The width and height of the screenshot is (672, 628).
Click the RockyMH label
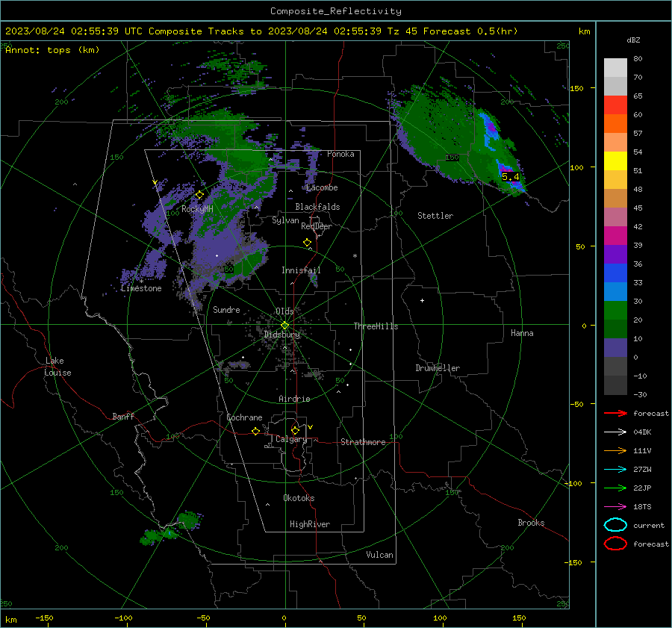(197, 209)
